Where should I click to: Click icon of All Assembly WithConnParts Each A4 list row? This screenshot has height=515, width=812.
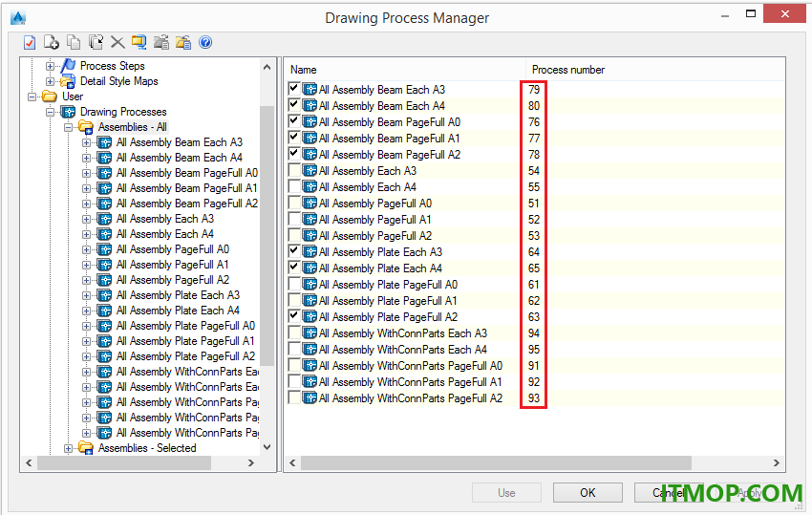(310, 349)
